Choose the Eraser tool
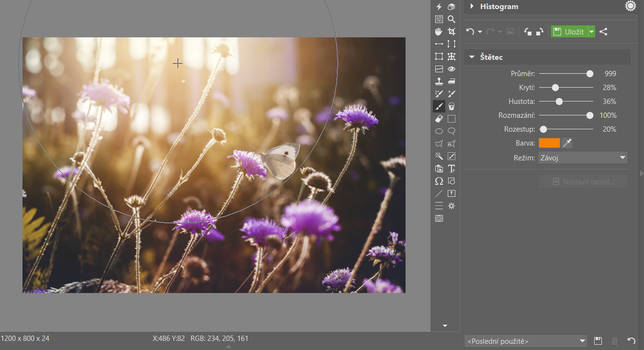The image size is (644, 350). pyautogui.click(x=439, y=118)
